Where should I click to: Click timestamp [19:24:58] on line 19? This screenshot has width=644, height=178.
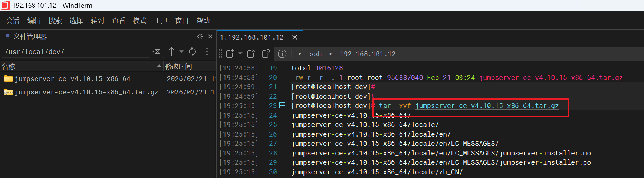(239, 68)
